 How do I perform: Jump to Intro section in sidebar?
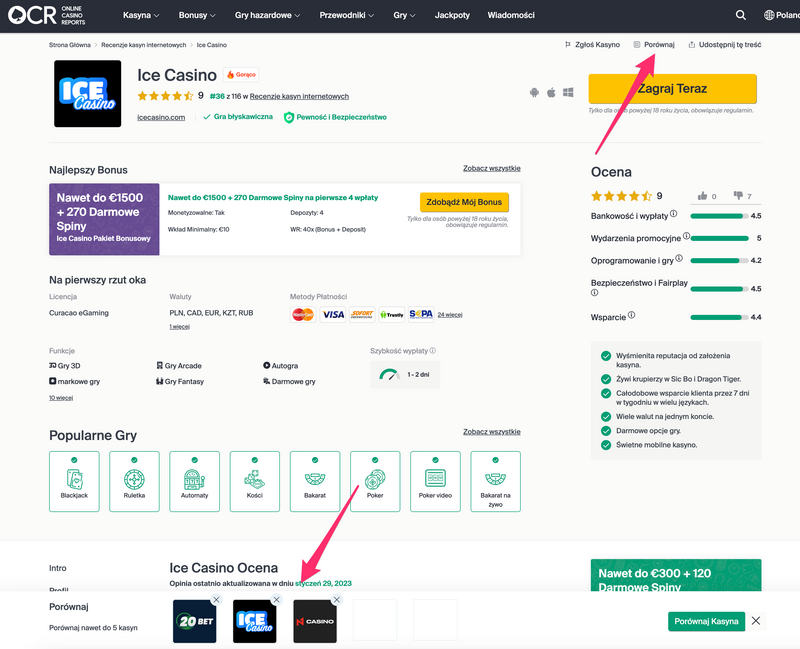[58, 568]
